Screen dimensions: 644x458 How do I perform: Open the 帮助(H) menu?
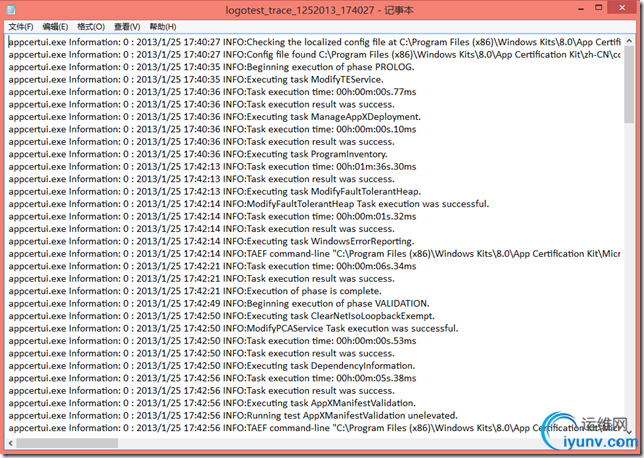163,27
